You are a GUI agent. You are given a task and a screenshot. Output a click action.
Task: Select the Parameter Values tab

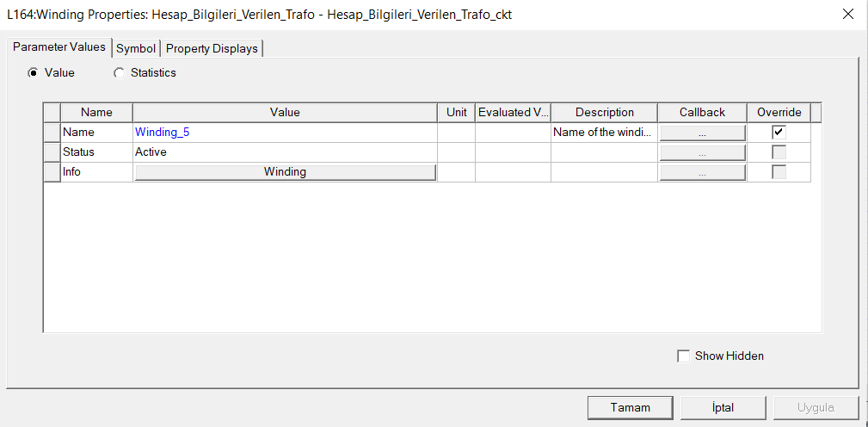coord(59,47)
